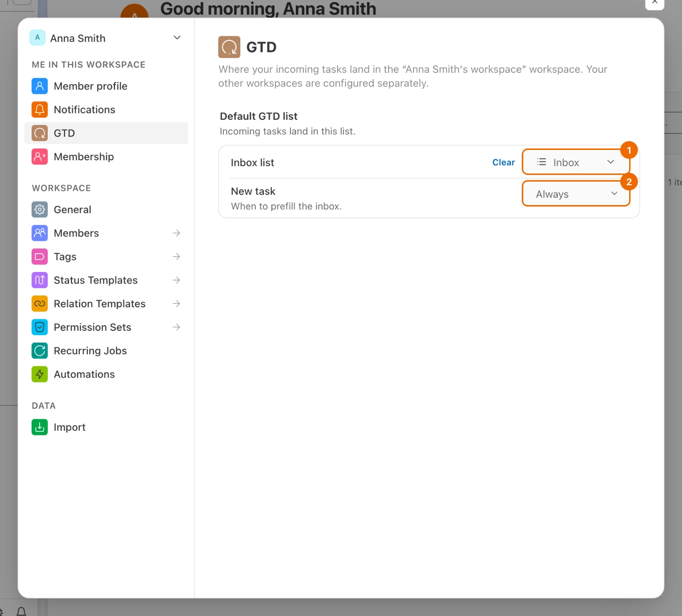
Task: Open the Membership section
Action: point(106,156)
